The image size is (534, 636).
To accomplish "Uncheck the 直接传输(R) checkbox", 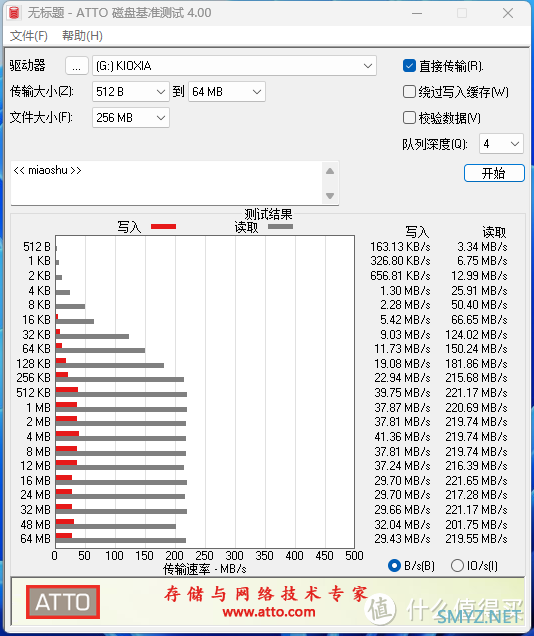I will tap(409, 66).
